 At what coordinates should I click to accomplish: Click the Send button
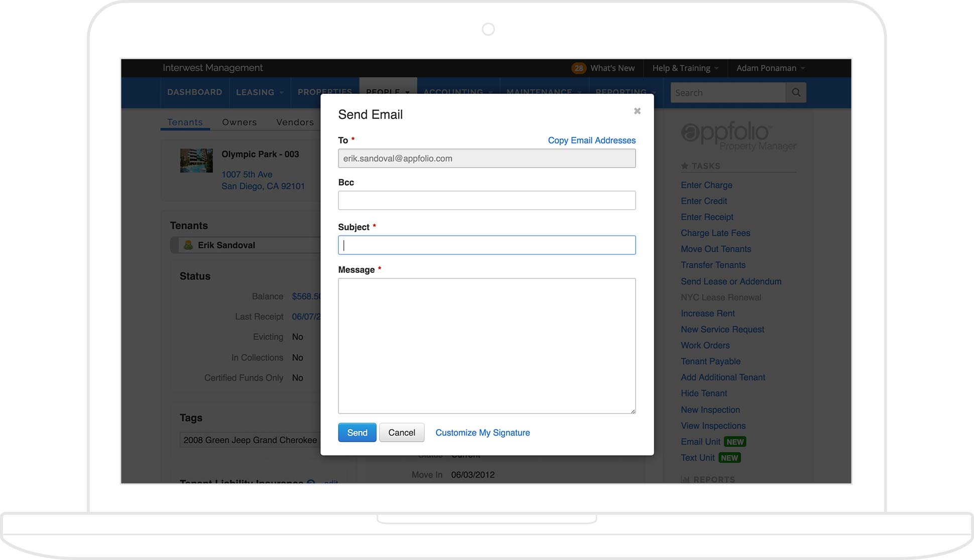(357, 432)
